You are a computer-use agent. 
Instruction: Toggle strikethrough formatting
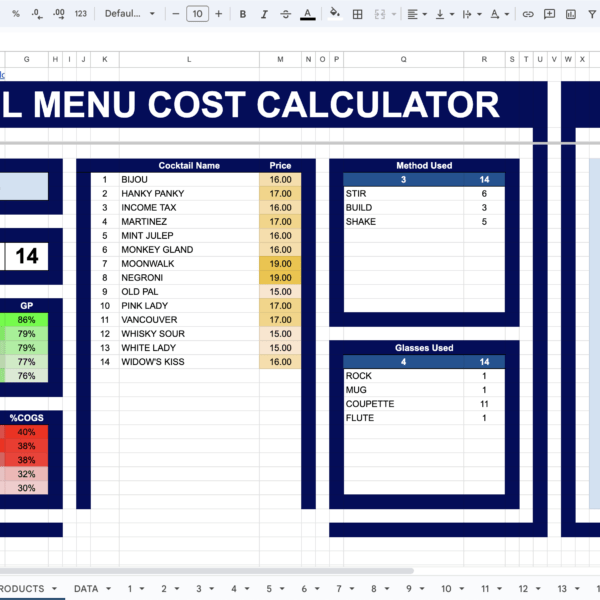tap(285, 14)
